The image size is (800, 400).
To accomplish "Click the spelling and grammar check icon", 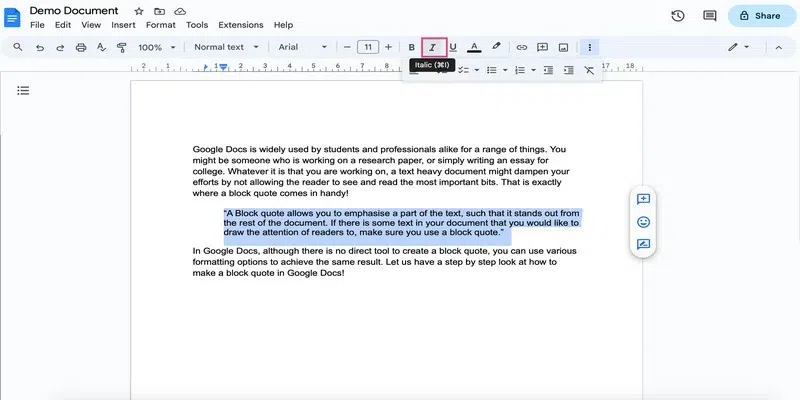I will pos(101,47).
